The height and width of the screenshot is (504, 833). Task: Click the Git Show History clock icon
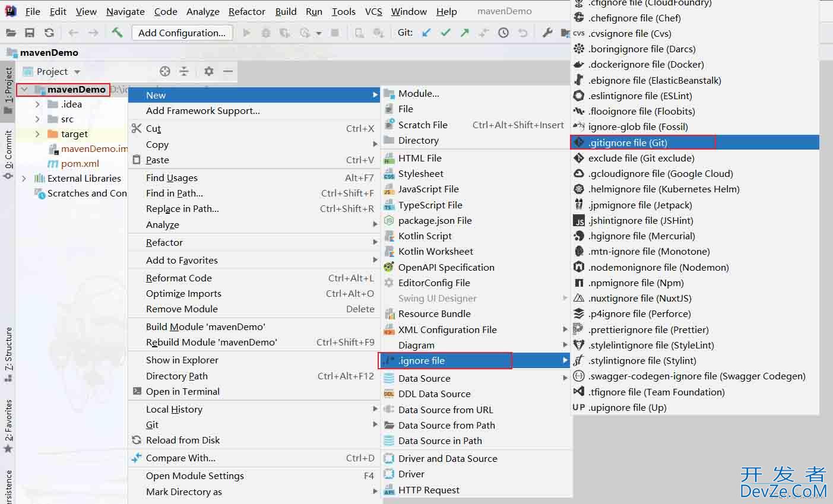pyautogui.click(x=503, y=33)
